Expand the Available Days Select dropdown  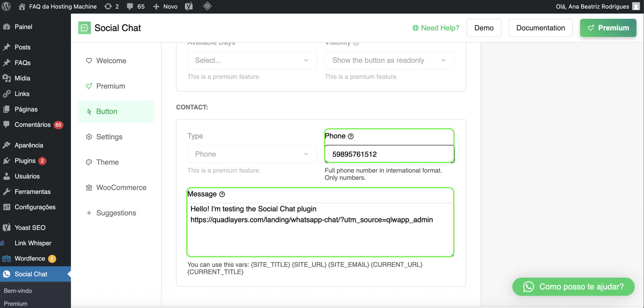pos(252,60)
